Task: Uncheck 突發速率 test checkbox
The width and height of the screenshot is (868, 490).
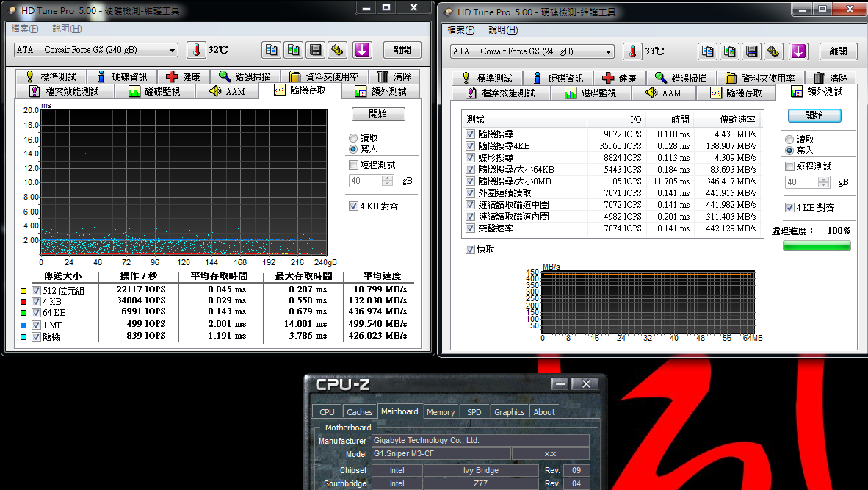Action: click(x=470, y=228)
